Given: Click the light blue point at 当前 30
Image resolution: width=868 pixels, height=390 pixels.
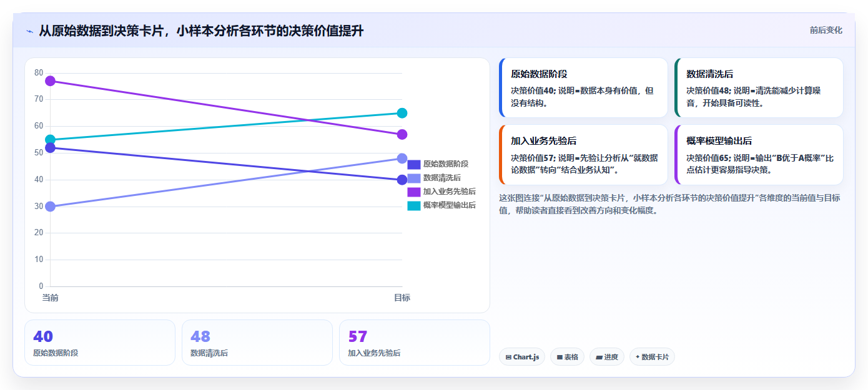Looking at the screenshot, I should [51, 207].
